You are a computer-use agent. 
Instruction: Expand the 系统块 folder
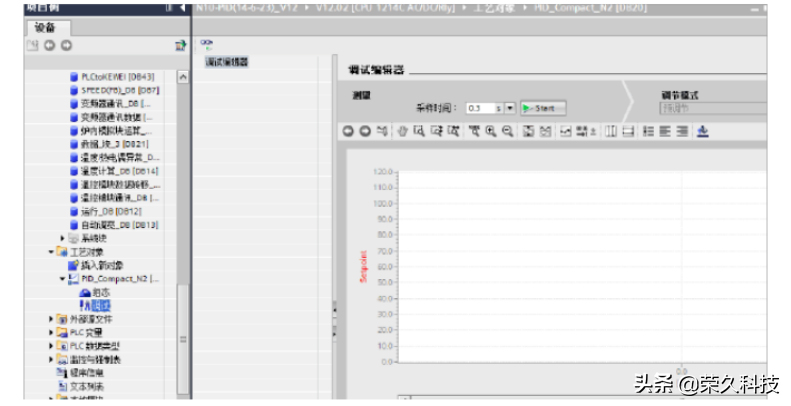click(62, 238)
